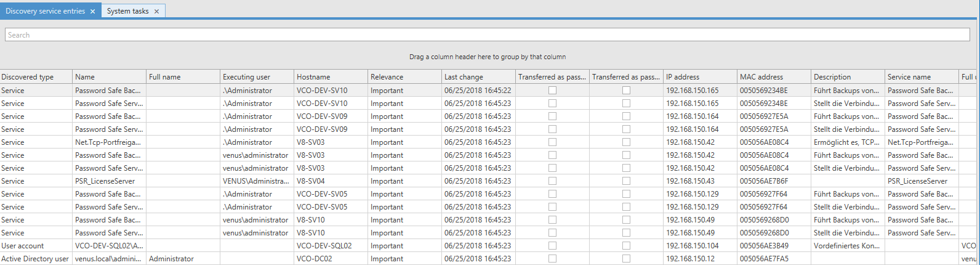Click the 'Vordefiniertes Kon...' description cell
This screenshot has width=980, height=265.
(x=846, y=246)
